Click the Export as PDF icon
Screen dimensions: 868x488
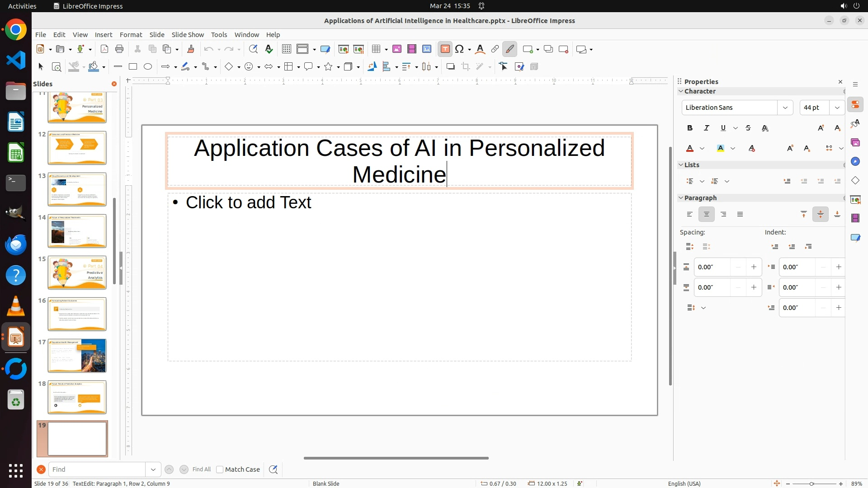[x=104, y=49]
